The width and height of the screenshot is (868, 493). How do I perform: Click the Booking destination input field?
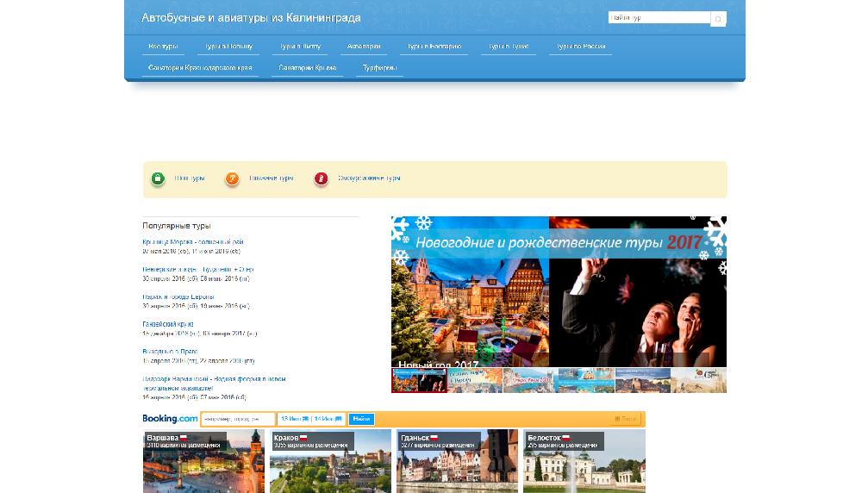point(238,419)
